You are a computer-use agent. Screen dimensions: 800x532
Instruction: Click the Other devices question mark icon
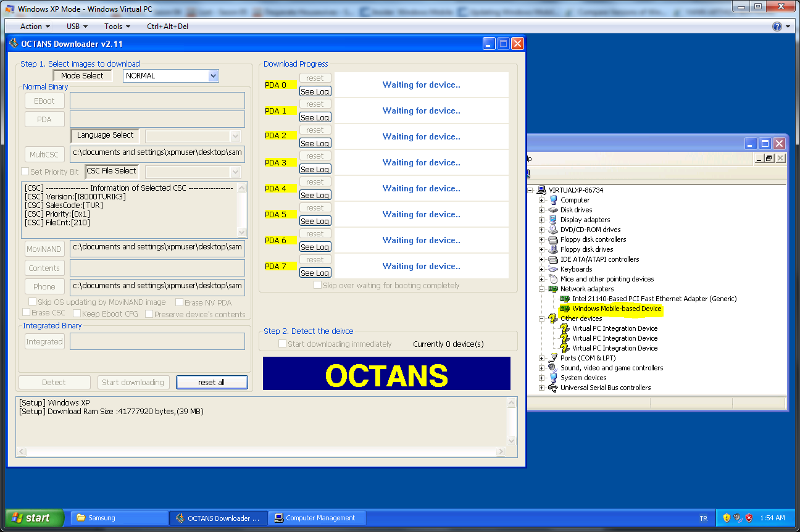pos(552,318)
